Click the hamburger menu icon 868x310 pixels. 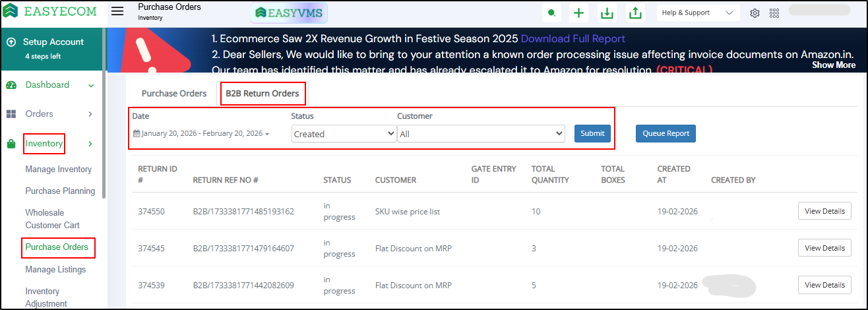click(117, 12)
